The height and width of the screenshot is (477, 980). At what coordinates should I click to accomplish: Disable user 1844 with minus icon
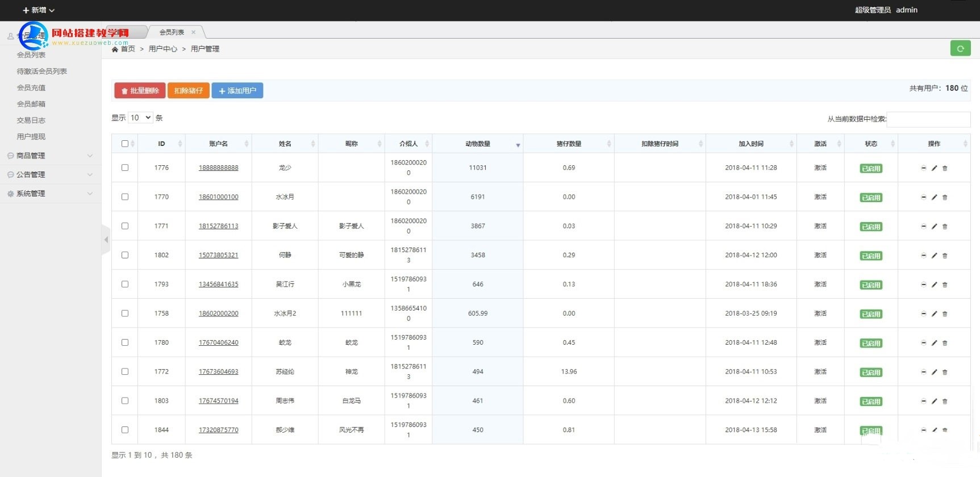click(923, 430)
